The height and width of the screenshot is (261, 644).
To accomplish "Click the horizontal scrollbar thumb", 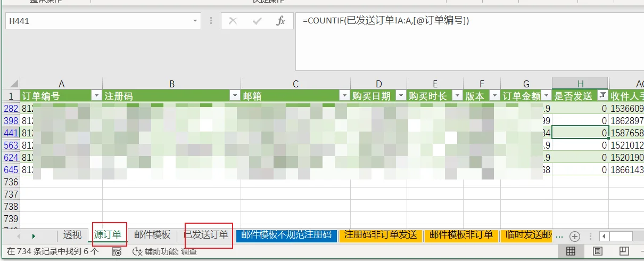I will [x=621, y=235].
